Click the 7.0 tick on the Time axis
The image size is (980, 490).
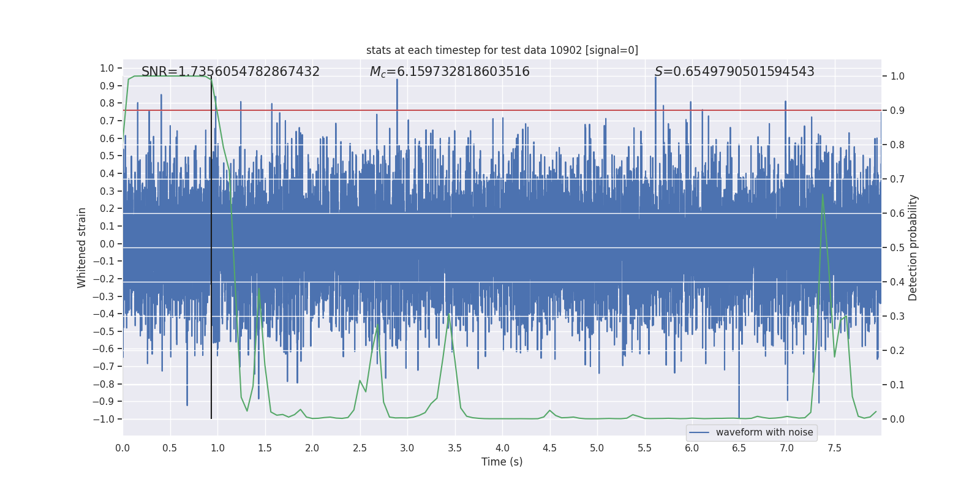787,448
